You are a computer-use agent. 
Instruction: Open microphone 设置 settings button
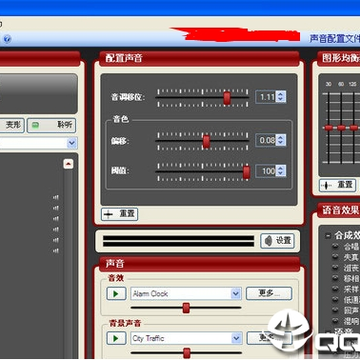click(277, 240)
